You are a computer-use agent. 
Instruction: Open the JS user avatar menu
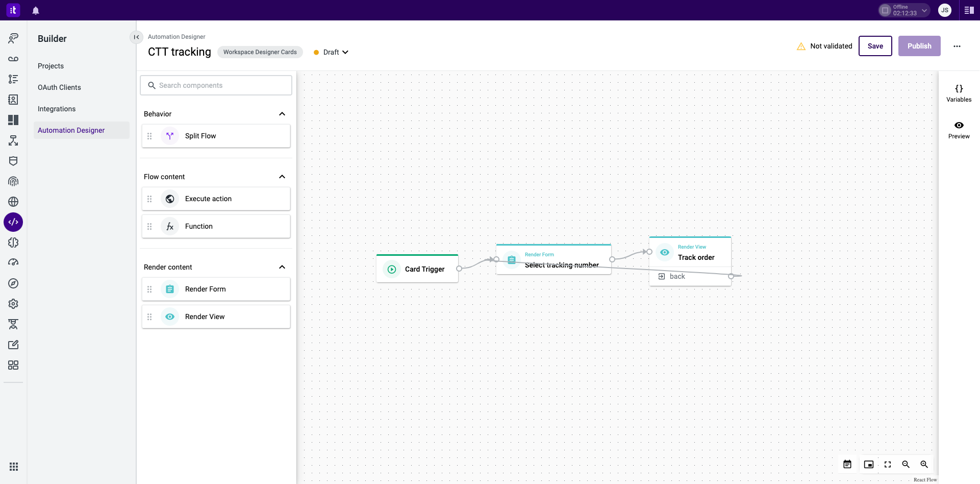[x=945, y=10]
